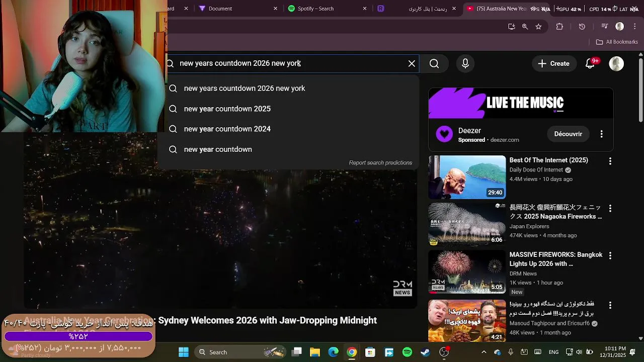Viewport: 644px width, 362px height.
Task: Show hidden system tray icons
Action: tap(484, 352)
